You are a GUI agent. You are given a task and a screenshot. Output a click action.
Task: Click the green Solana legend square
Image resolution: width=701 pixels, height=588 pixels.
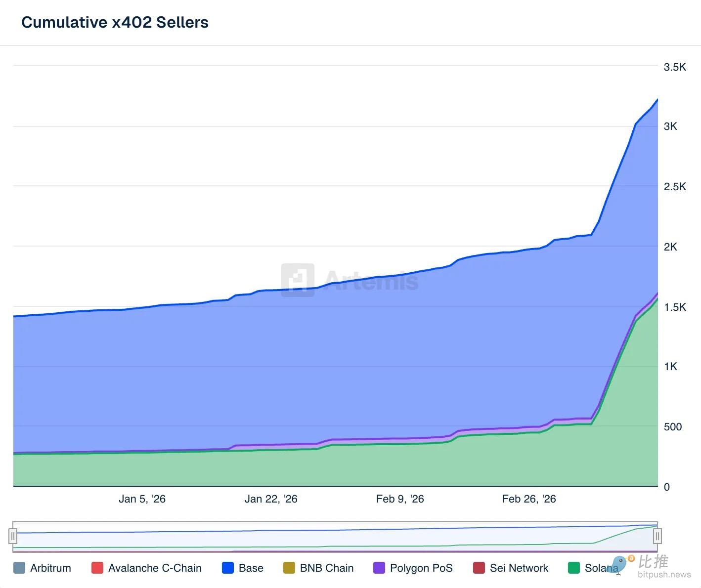click(574, 568)
